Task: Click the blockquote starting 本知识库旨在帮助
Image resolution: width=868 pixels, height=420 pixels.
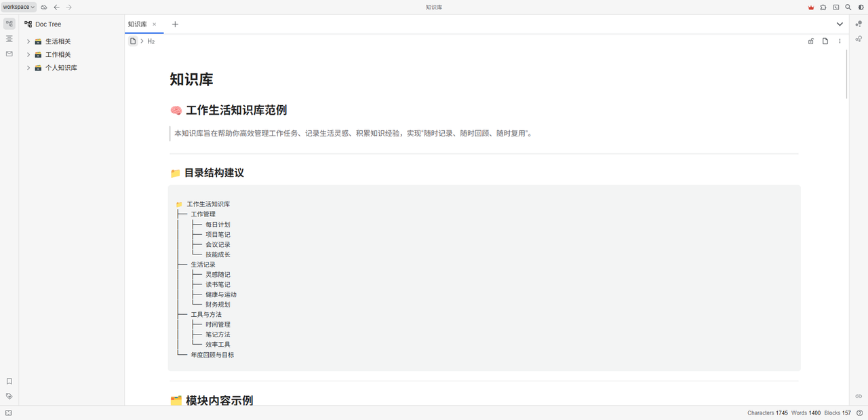Action: point(484,134)
